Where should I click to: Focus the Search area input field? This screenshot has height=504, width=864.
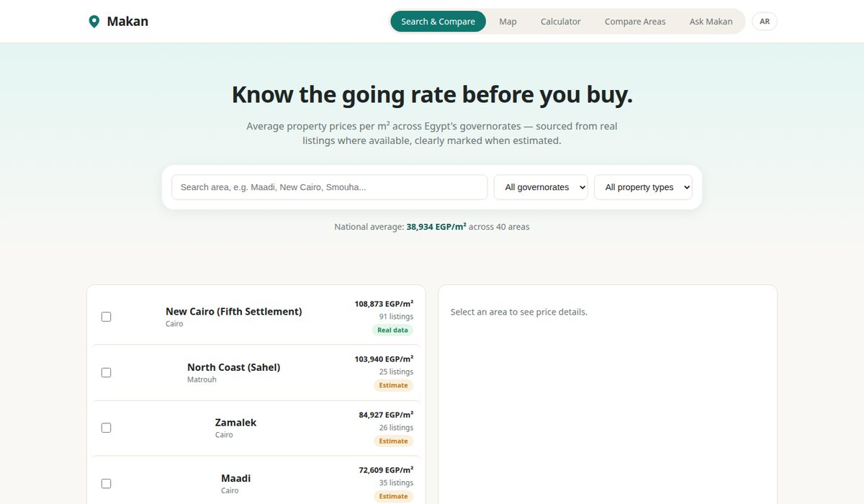click(x=330, y=187)
